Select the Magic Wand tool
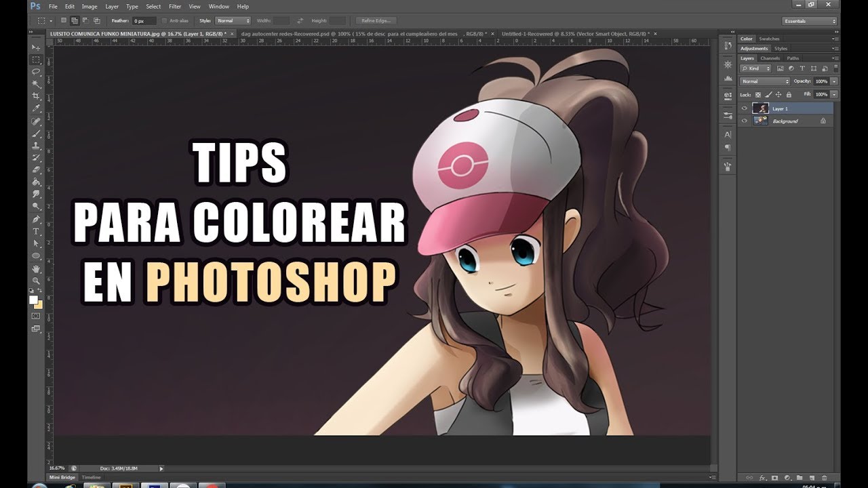This screenshot has width=868, height=488. 37,84
